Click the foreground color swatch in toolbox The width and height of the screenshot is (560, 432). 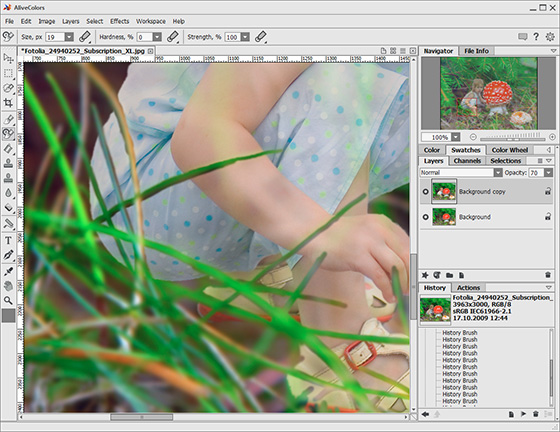click(8, 316)
